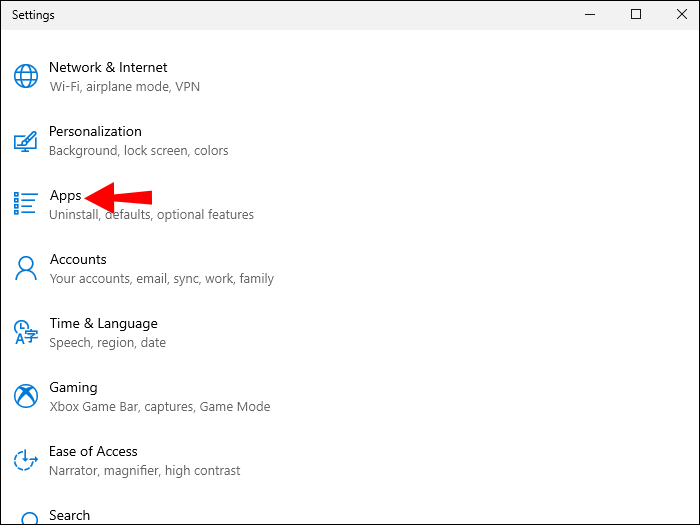Click the Settings title bar label
The width and height of the screenshot is (700, 525).
point(33,15)
